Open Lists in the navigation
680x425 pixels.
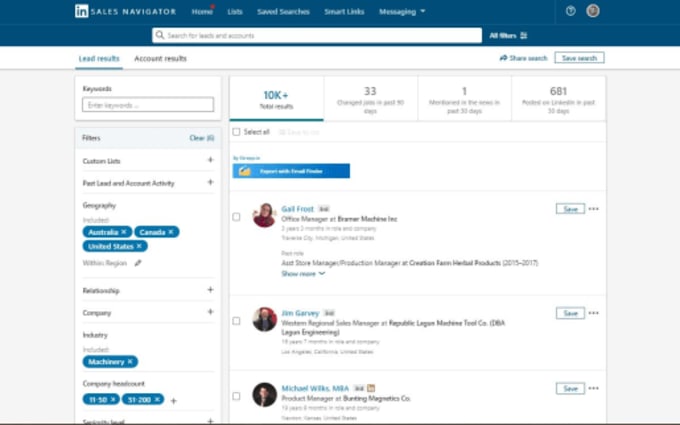pyautogui.click(x=235, y=12)
